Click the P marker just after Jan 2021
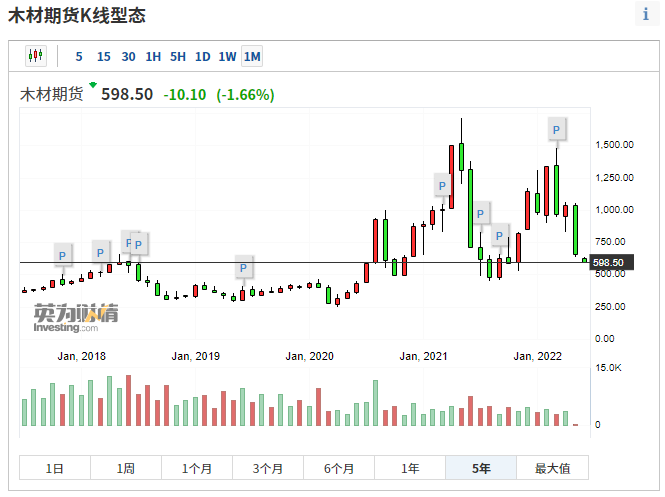This screenshot has width=665, height=497. point(442,184)
